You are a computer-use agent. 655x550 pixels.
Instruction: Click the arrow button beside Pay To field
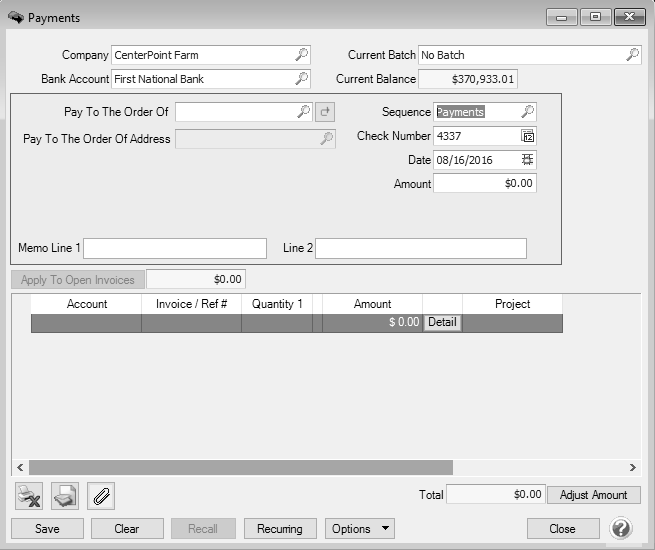pos(325,112)
